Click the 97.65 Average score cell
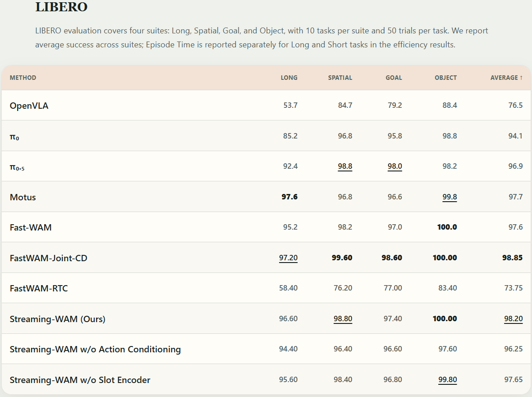The height and width of the screenshot is (397, 532). (514, 379)
